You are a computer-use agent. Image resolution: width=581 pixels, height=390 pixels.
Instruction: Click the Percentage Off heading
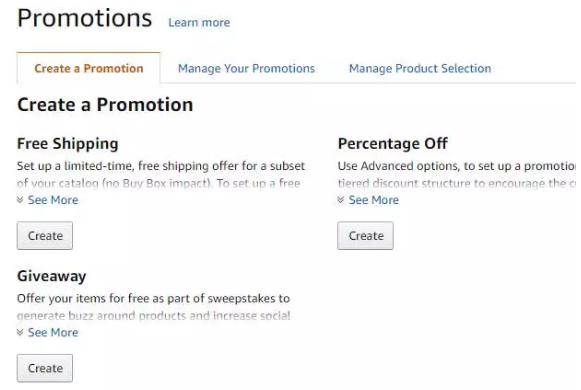pyautogui.click(x=393, y=144)
